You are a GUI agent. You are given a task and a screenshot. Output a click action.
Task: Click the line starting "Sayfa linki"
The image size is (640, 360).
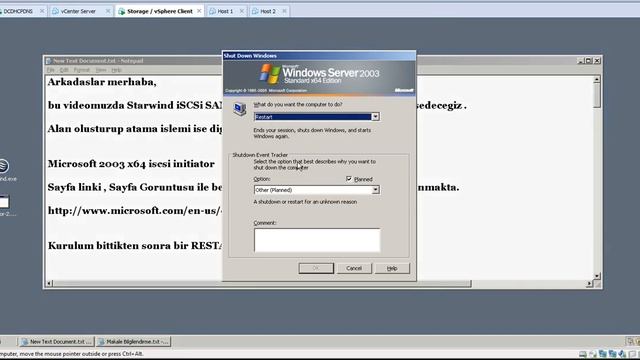pos(135,187)
